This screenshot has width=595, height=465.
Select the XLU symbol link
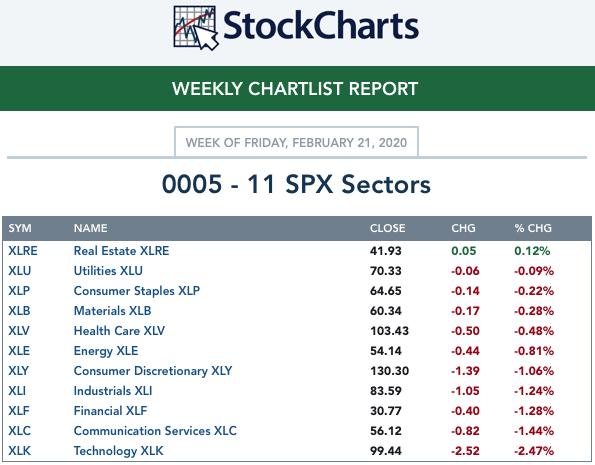point(20,271)
